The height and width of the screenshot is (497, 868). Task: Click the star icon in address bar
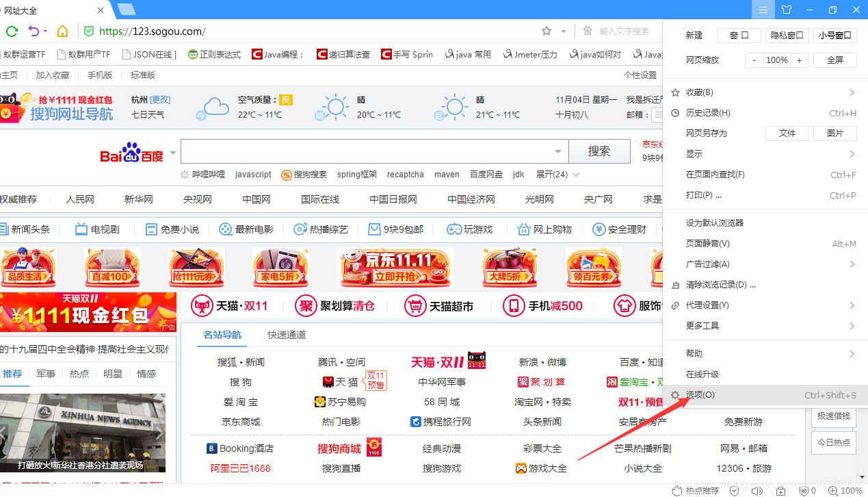[544, 31]
